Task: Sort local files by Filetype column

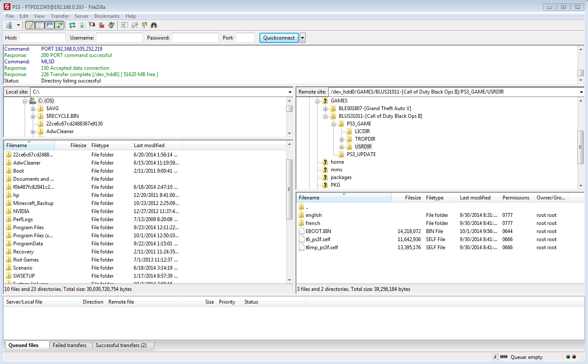Action: [x=110, y=145]
